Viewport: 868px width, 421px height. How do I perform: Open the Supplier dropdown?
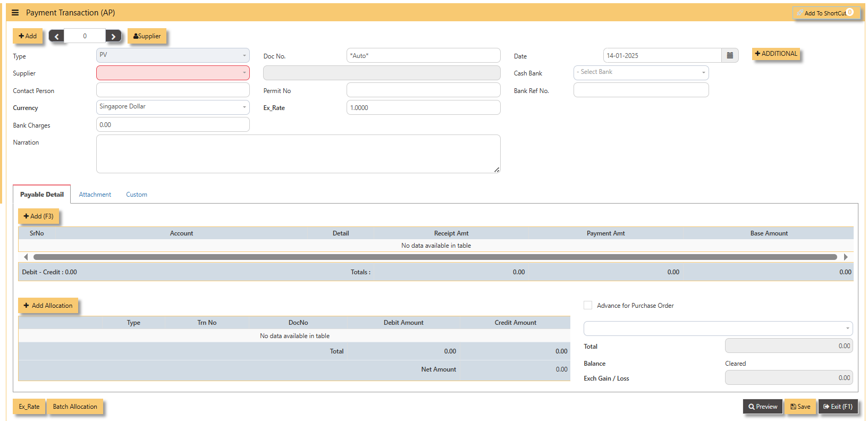[173, 73]
